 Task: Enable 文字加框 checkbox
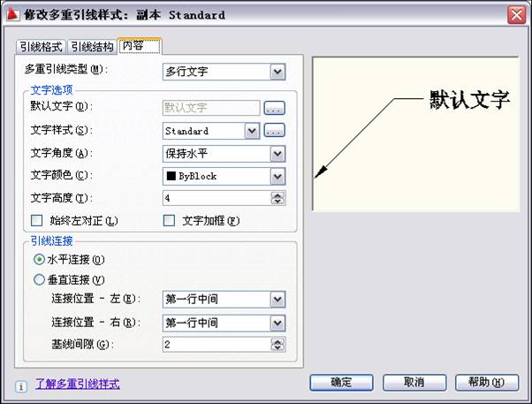(169, 220)
